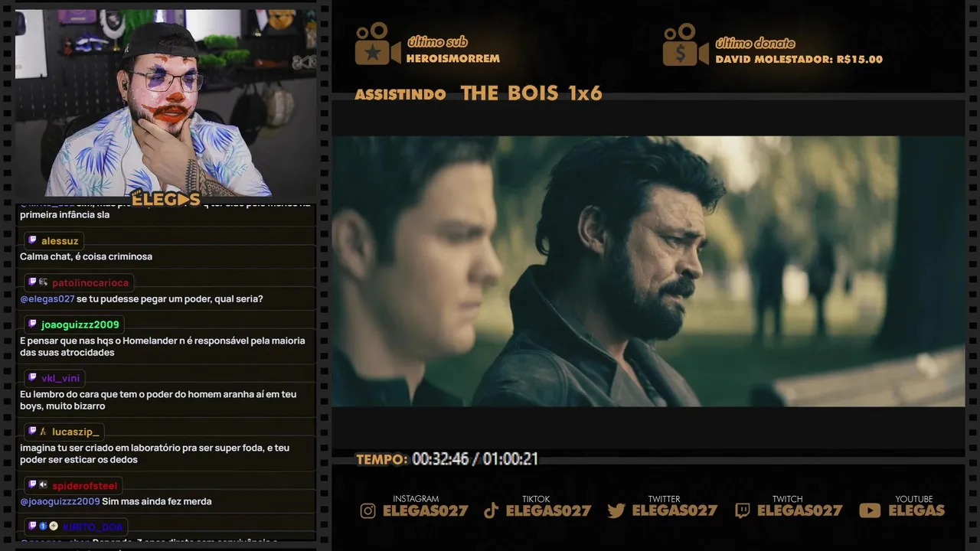Click the 00:32:46 / 01:00:21 time counter
Screen dimensions: 980x551
coord(475,459)
